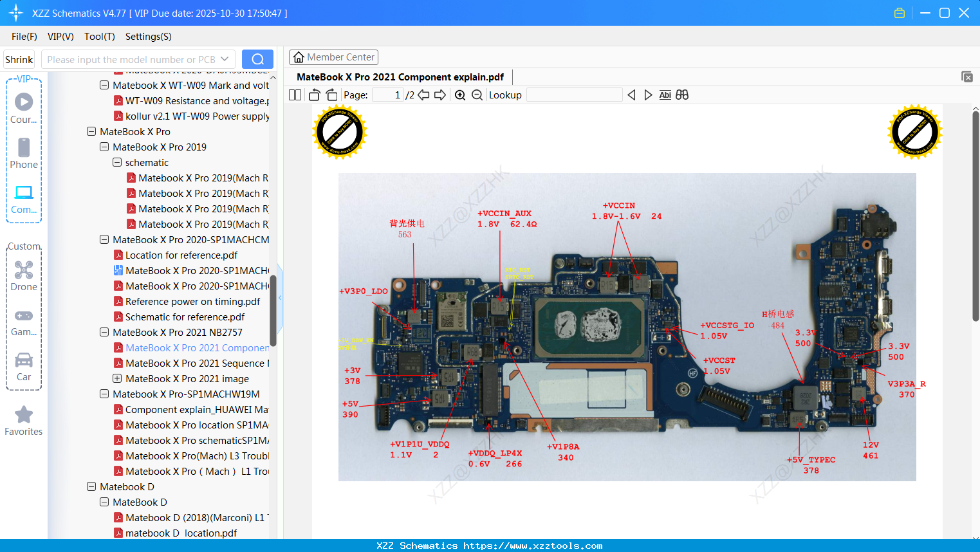980x552 pixels.
Task: Click the file tree vertical scrollbar thumb
Action: (273, 311)
